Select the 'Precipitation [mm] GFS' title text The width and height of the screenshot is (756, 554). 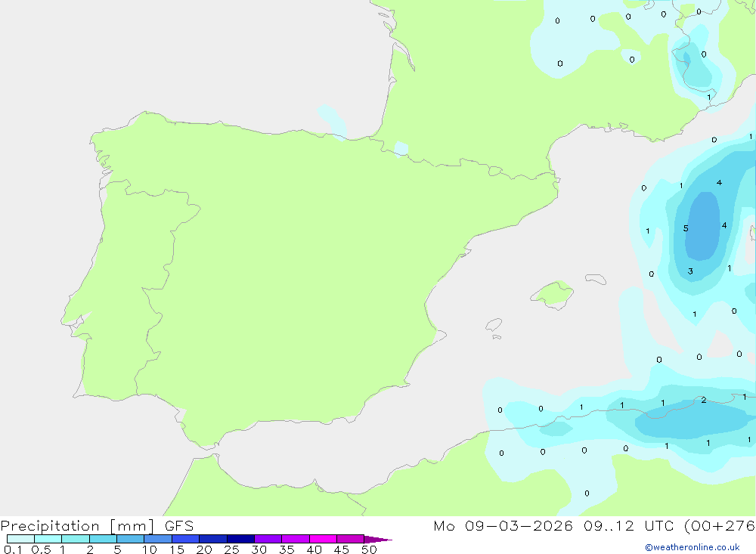[x=97, y=526]
